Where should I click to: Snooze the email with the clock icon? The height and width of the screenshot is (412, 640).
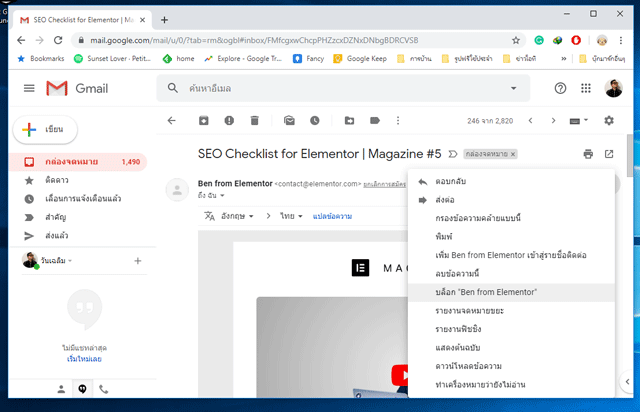[315, 120]
